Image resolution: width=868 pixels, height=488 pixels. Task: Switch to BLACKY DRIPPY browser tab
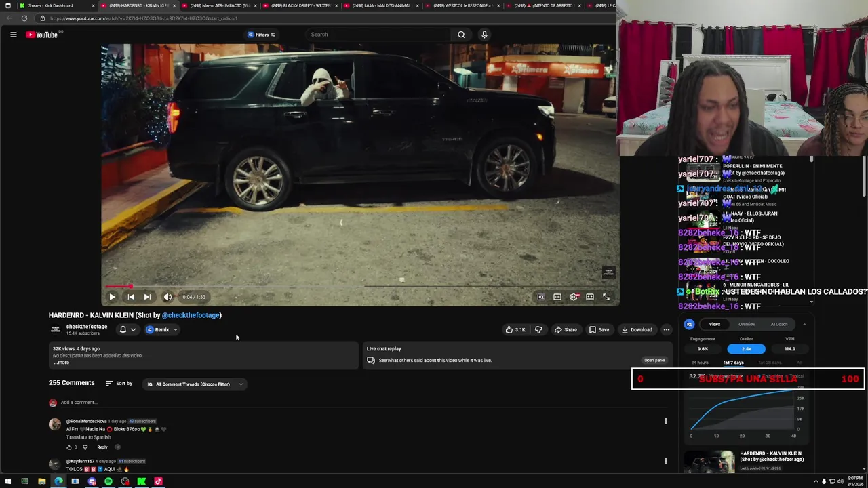pyautogui.click(x=300, y=5)
